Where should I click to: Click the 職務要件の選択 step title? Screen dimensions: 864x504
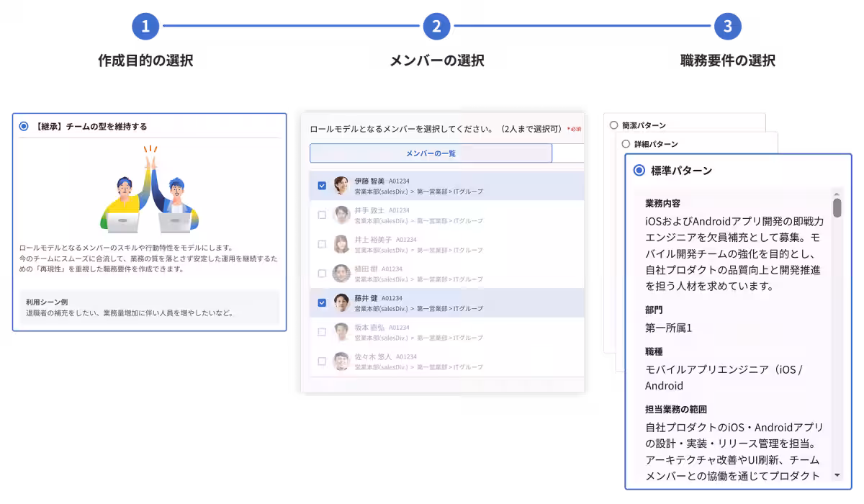click(x=728, y=60)
